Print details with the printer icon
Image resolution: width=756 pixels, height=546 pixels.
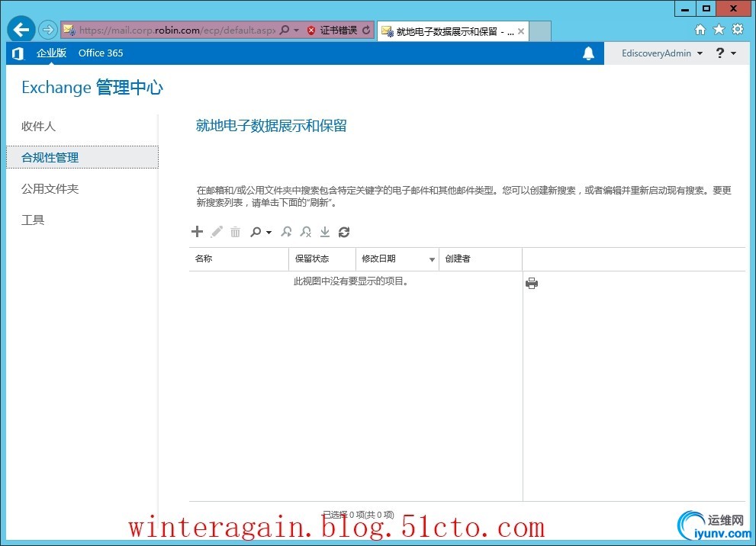[531, 284]
